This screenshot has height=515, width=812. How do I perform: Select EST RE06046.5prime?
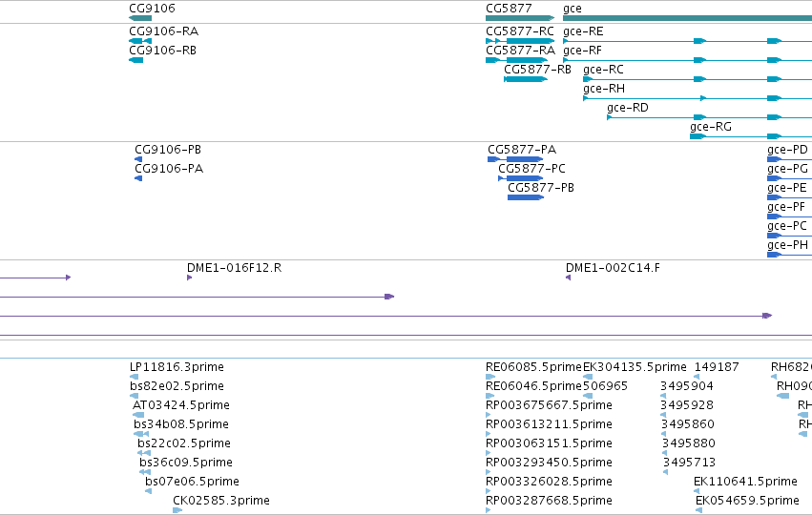pos(490,396)
